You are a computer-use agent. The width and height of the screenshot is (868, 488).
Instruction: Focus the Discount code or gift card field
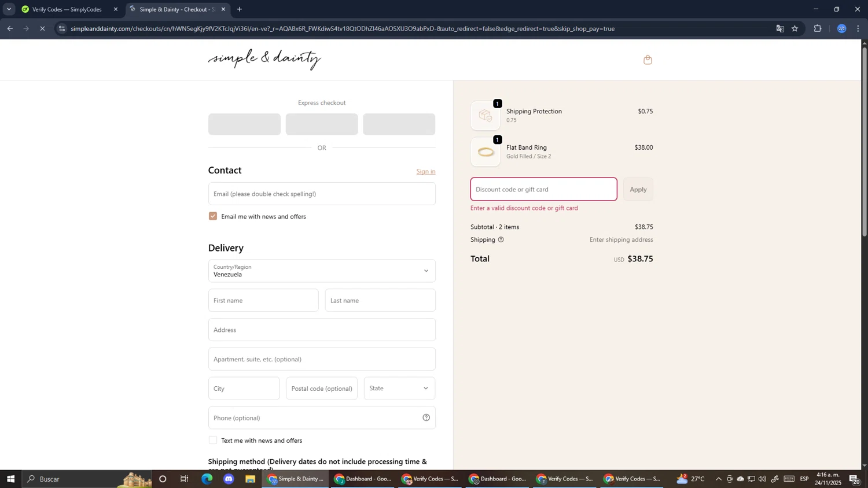click(544, 190)
